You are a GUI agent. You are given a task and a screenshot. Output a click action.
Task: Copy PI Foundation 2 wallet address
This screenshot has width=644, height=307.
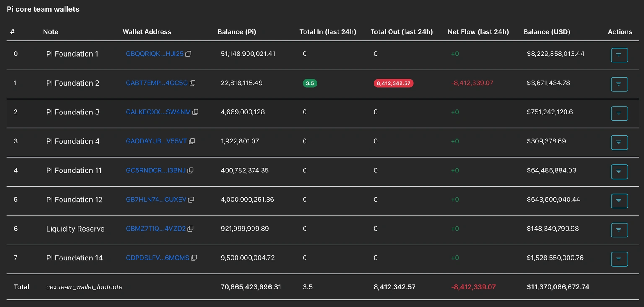tap(192, 83)
